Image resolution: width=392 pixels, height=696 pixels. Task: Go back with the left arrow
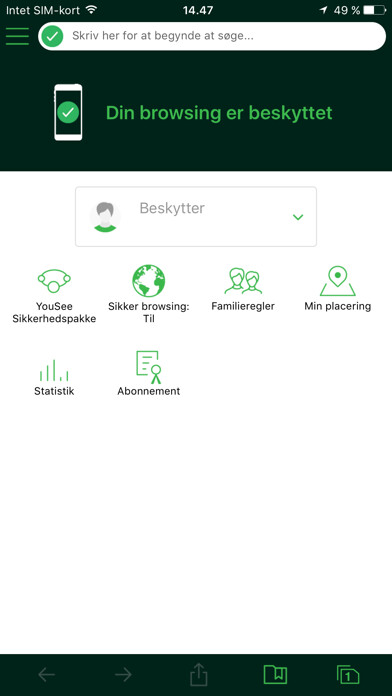pos(47,675)
